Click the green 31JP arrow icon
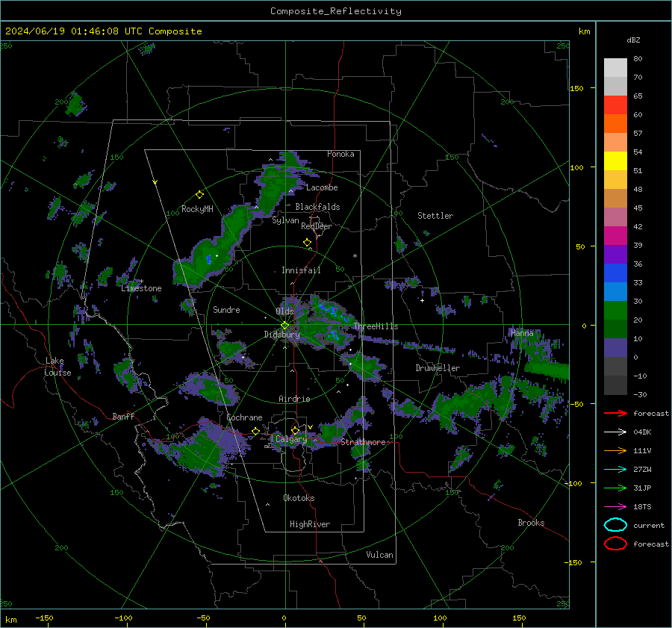Screen dimensions: 672x628 pyautogui.click(x=615, y=488)
